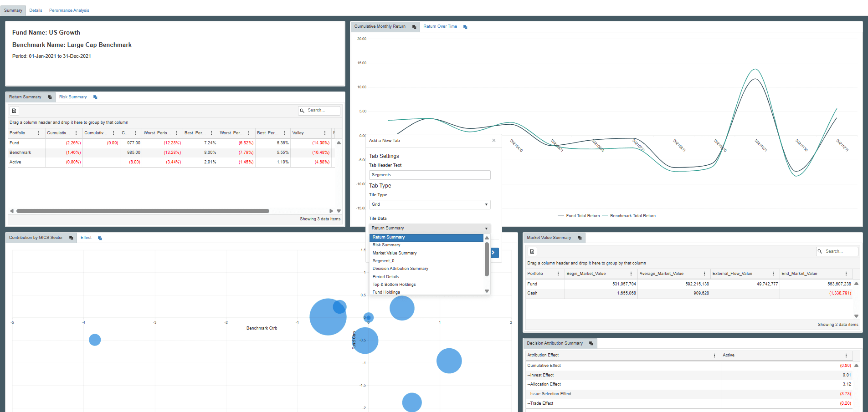This screenshot has width=868, height=412.
Task: Switch to the Effect tab
Action: click(x=86, y=238)
